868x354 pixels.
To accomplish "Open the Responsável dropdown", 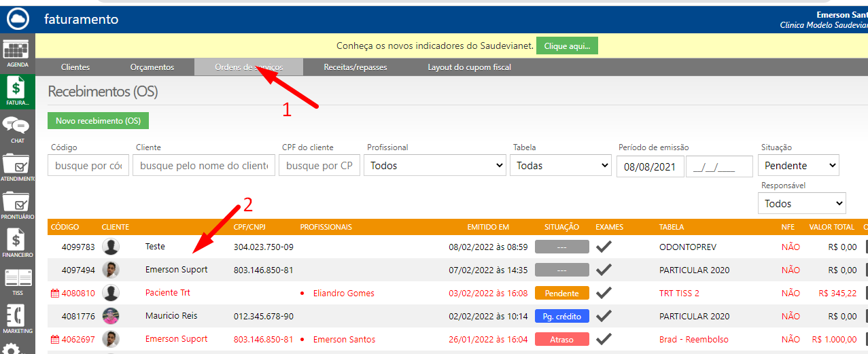I will [802, 203].
